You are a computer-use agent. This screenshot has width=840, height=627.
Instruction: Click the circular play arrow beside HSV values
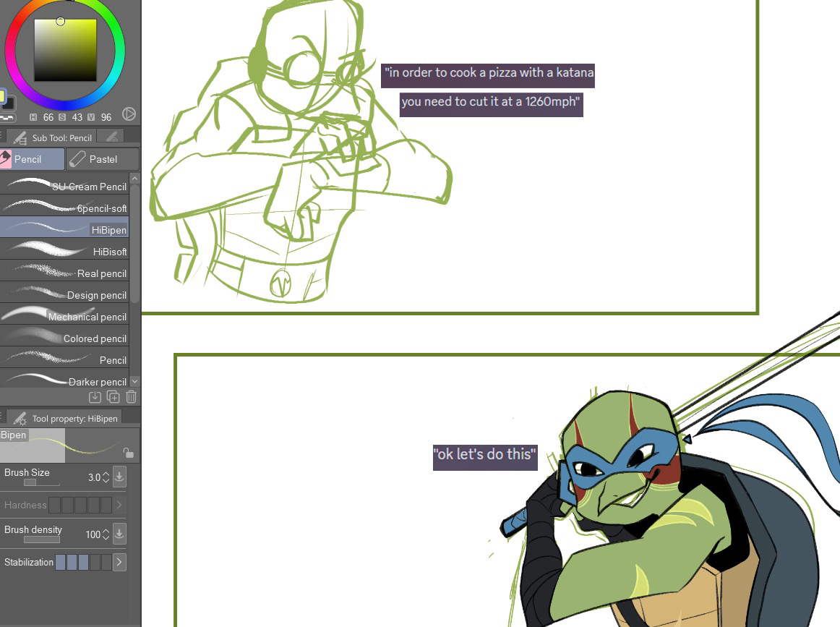pos(129,114)
